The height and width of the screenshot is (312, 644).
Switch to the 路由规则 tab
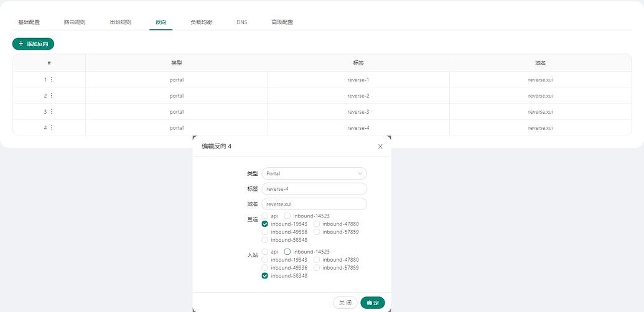[x=75, y=22]
